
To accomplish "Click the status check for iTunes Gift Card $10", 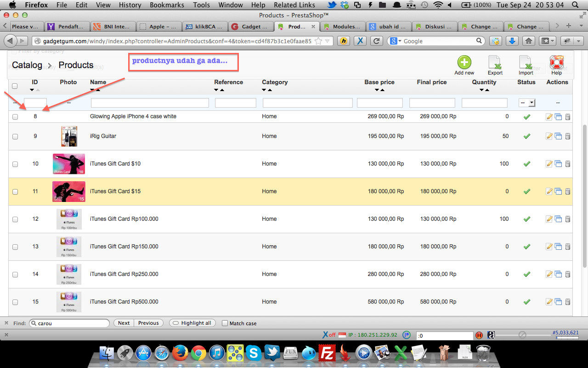I will [x=527, y=164].
